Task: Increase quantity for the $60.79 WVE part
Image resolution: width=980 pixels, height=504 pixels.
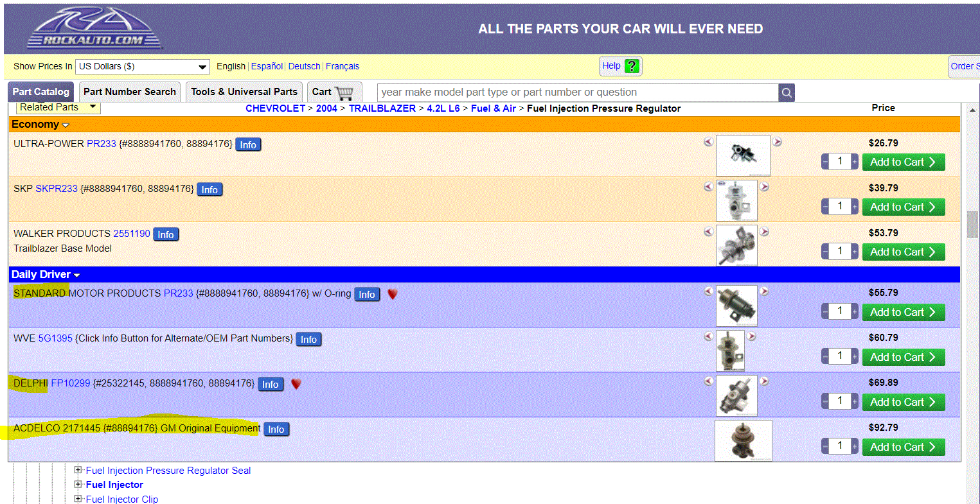Action: pyautogui.click(x=855, y=357)
